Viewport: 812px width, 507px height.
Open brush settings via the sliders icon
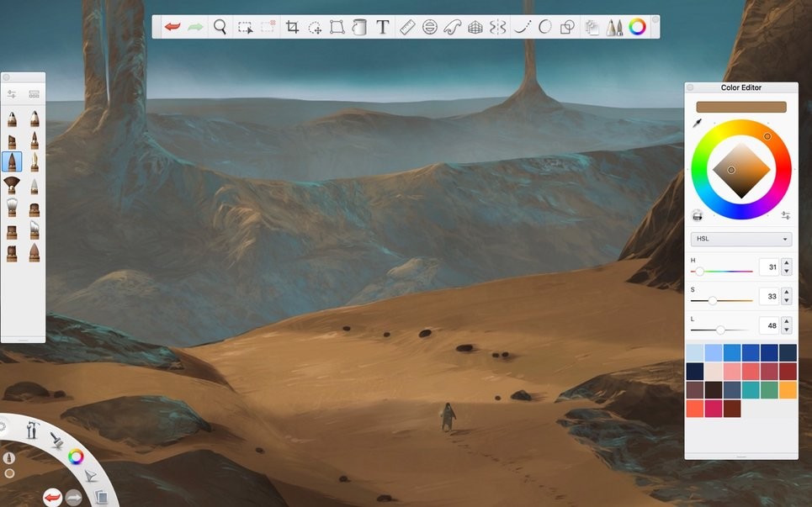point(11,92)
